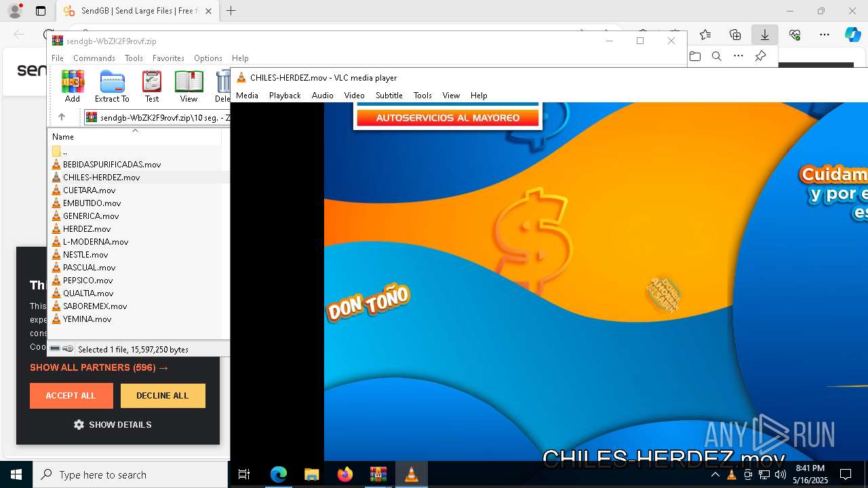Viewport: 868px width, 488px height.
Task: Open VLC Tools menu
Action: (x=422, y=96)
